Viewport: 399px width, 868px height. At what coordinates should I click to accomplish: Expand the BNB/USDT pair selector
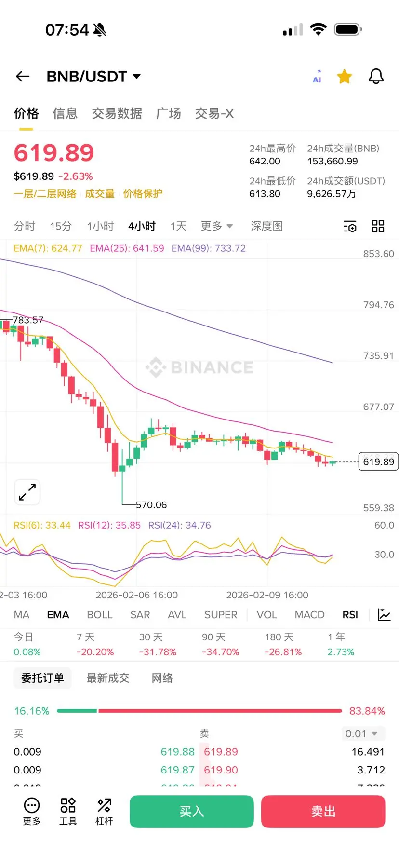click(93, 76)
